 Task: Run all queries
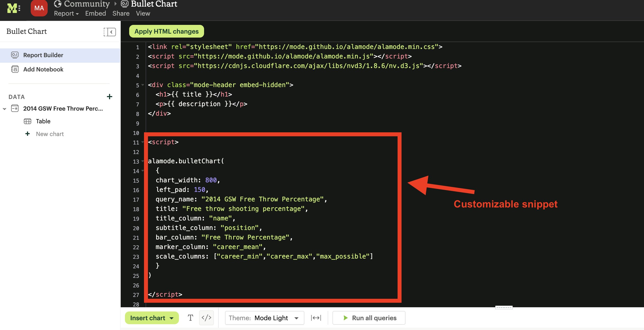coord(369,318)
